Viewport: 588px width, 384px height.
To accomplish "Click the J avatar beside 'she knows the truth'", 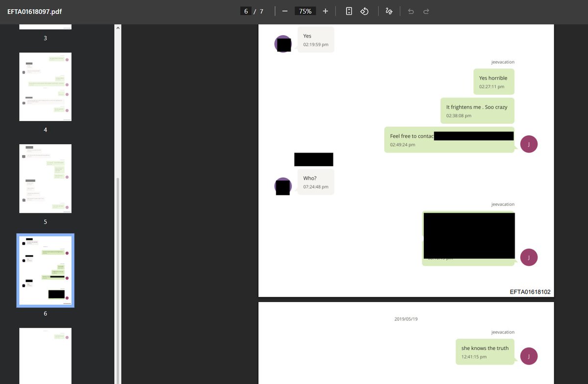I will 529,357.
